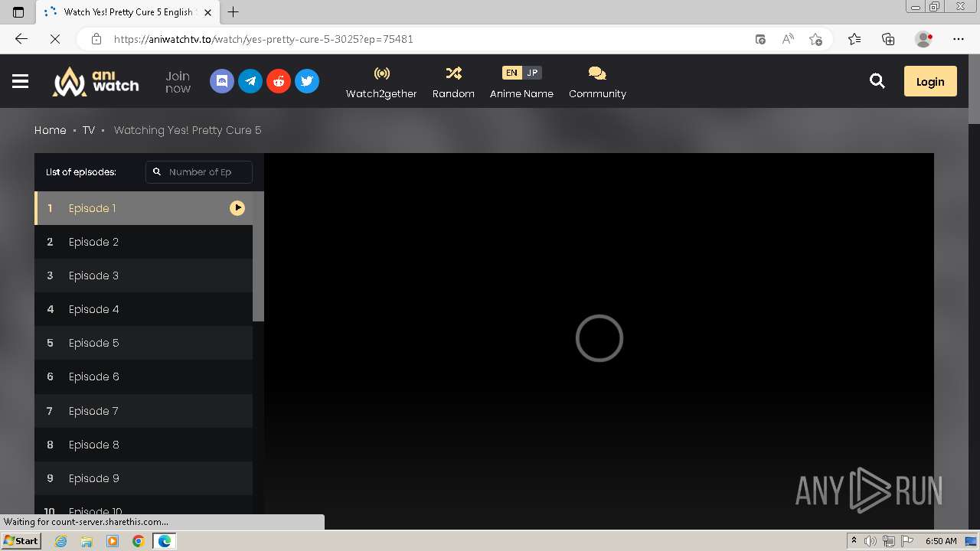The height and width of the screenshot is (551, 980).
Task: Stop page loading with the X button
Action: point(54,39)
